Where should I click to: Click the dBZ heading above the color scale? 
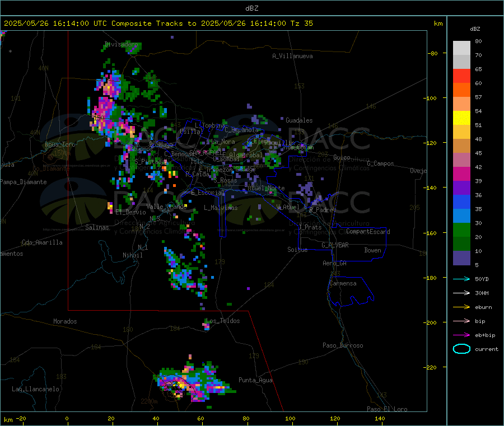tap(475, 29)
